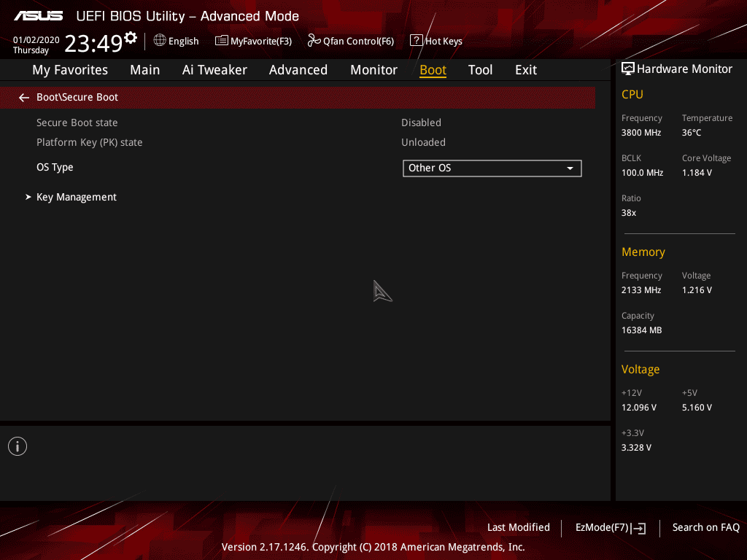Screen dimensions: 747x560
Task: Switch to My Favorites tab
Action: (x=70, y=70)
